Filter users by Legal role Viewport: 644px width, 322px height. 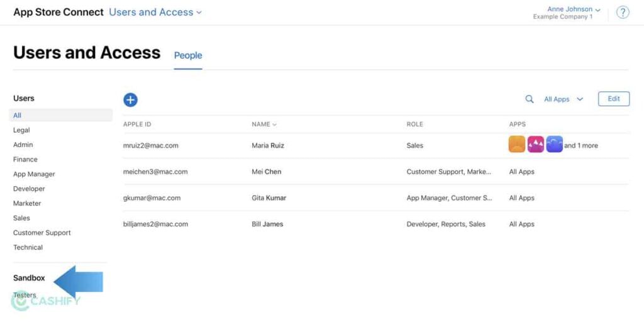[21, 130]
